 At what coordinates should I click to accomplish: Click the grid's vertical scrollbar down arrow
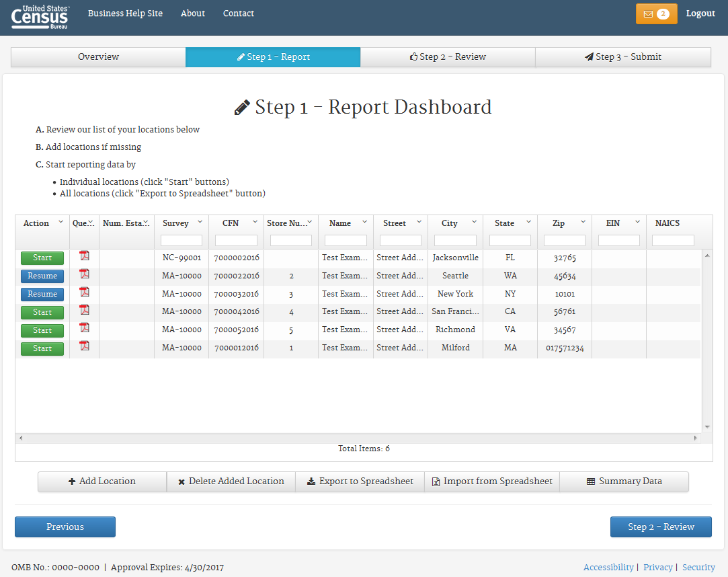[x=707, y=427]
